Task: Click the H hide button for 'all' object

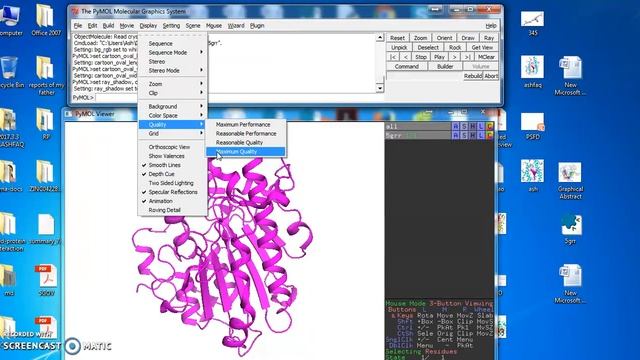Action: 473,126
